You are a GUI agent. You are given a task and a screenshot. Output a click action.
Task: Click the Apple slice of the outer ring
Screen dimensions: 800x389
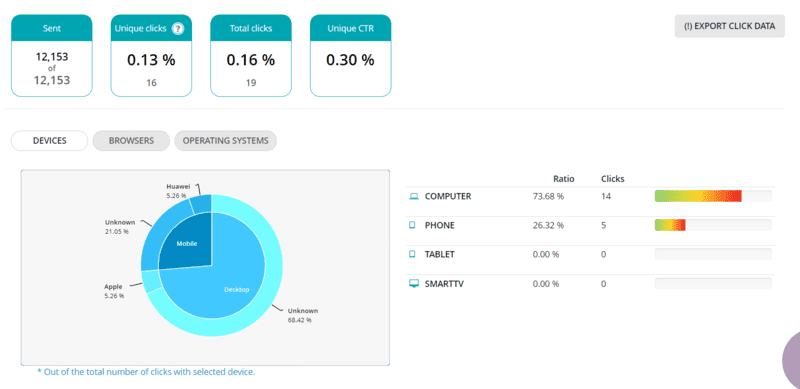coord(151,281)
